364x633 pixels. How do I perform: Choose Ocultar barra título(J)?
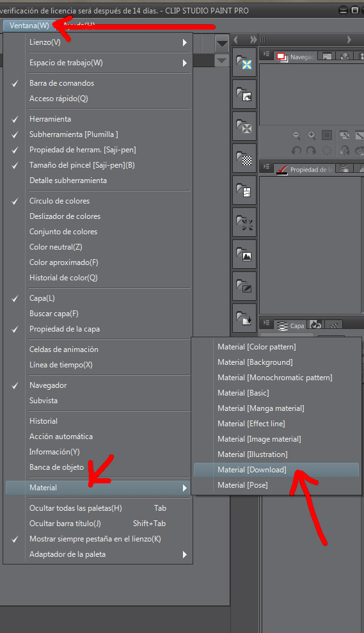98,524
